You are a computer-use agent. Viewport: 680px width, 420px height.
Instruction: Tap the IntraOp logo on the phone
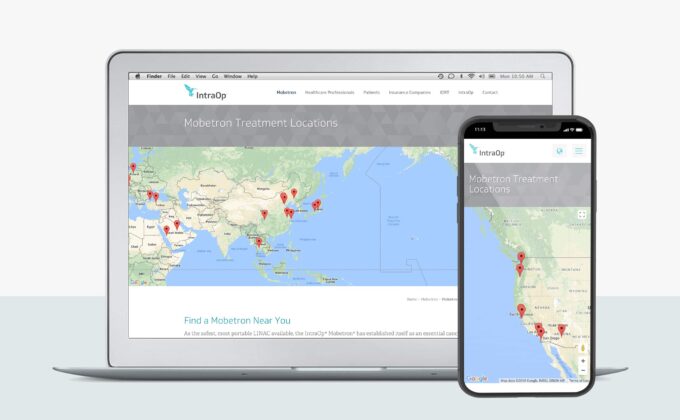(487, 151)
